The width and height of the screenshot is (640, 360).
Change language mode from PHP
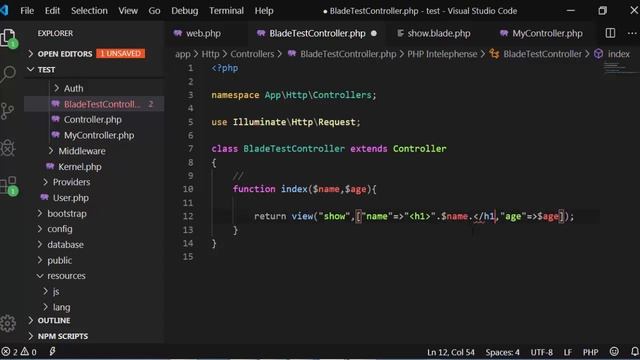590,352
